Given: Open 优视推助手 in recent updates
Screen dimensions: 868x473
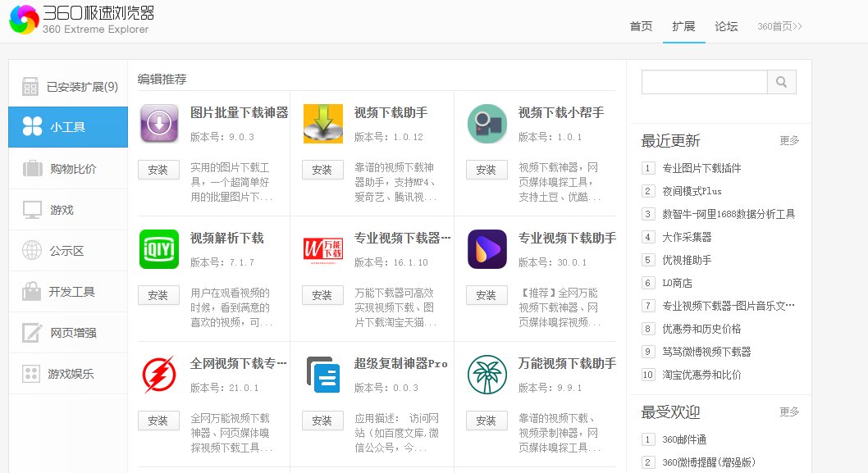Looking at the screenshot, I should [x=687, y=260].
